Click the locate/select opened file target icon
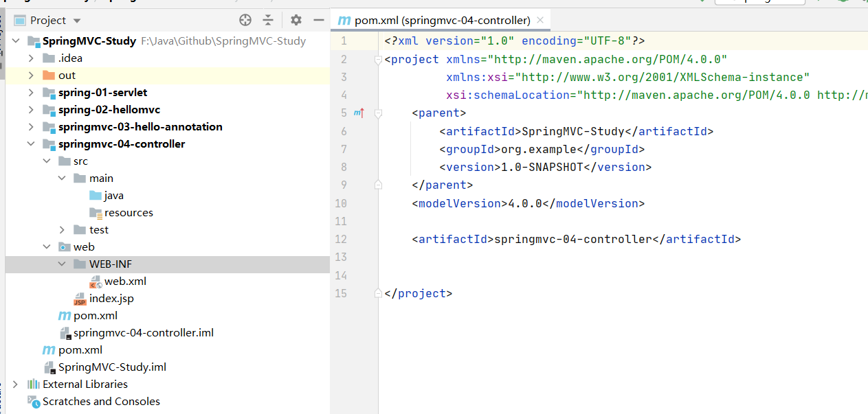The width and height of the screenshot is (868, 414). click(x=245, y=20)
